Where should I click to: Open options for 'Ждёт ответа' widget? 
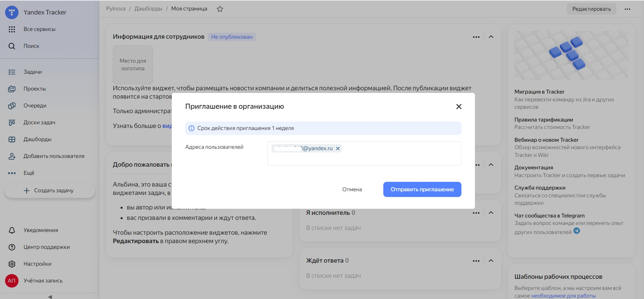point(476,261)
